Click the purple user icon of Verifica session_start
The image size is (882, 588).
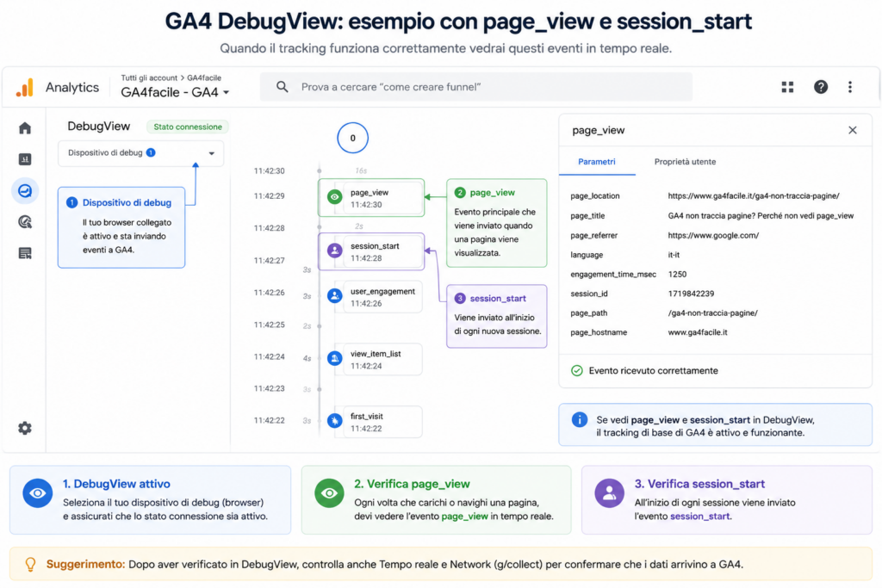click(x=609, y=493)
